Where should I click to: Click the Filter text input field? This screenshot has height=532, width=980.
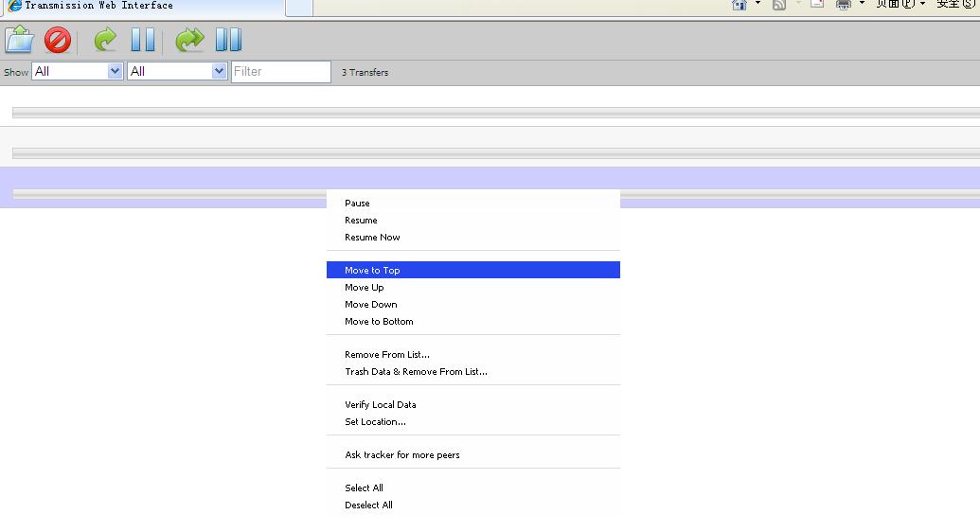(280, 71)
